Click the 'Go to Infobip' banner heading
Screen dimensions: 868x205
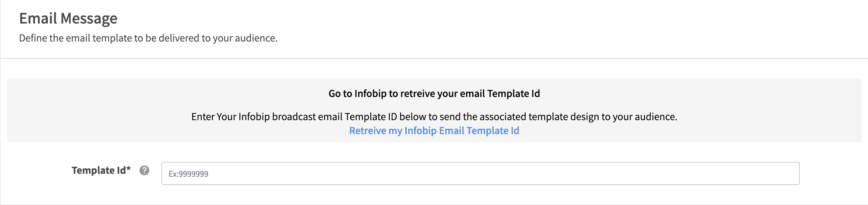(434, 94)
